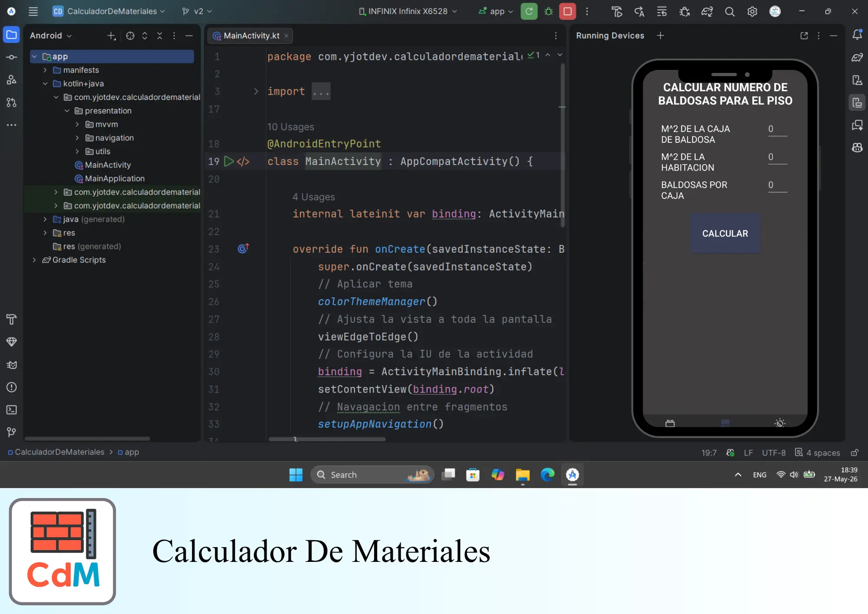Select the Running Devices sidebar icon
The height and width of the screenshot is (614, 868).
(x=857, y=102)
